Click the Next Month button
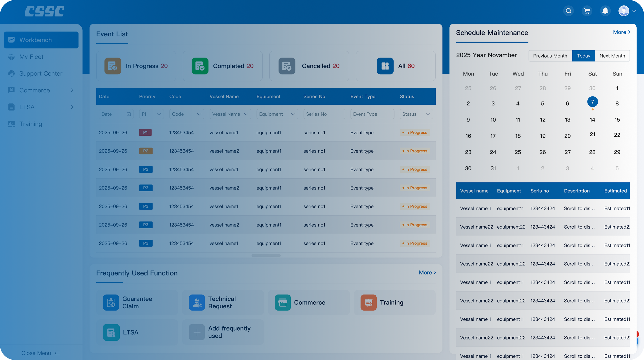The height and width of the screenshot is (360, 644). click(x=612, y=56)
